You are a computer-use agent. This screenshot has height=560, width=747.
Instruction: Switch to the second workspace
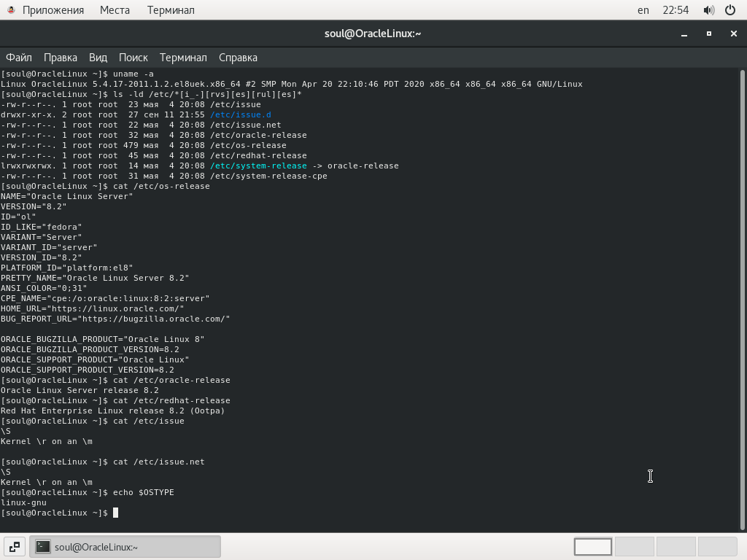coord(634,547)
